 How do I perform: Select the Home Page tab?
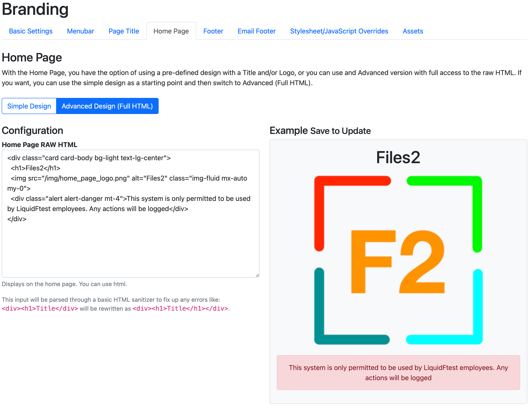(171, 31)
